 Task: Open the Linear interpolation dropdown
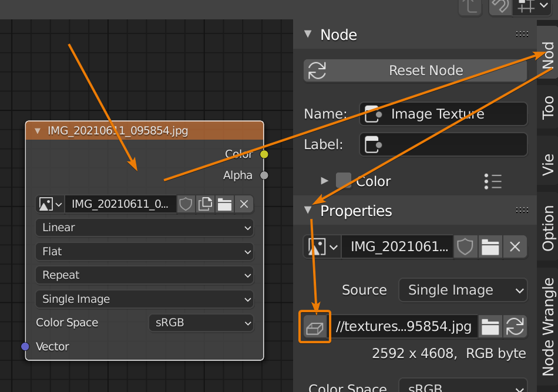point(144,228)
